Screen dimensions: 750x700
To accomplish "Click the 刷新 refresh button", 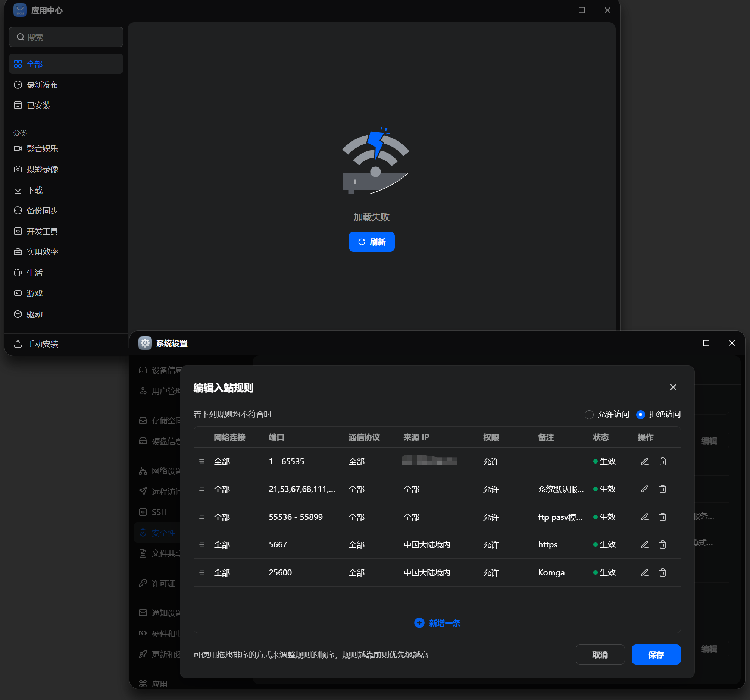I will [x=371, y=242].
